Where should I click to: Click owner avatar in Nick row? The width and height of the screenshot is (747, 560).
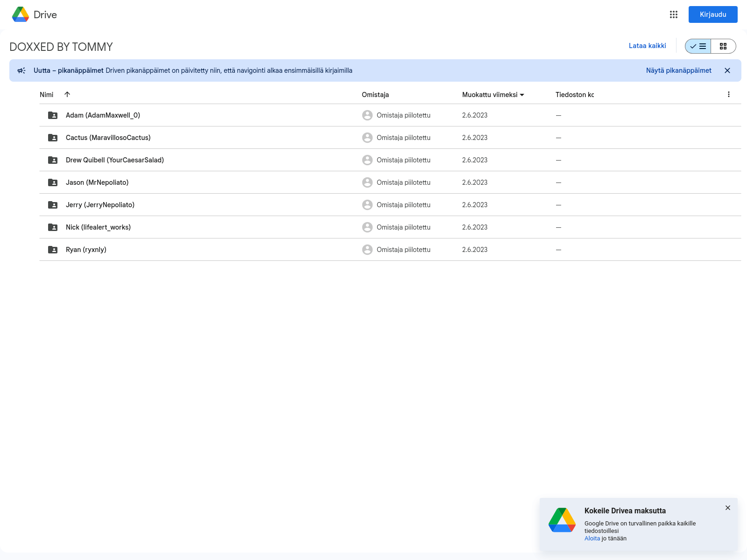(x=367, y=227)
